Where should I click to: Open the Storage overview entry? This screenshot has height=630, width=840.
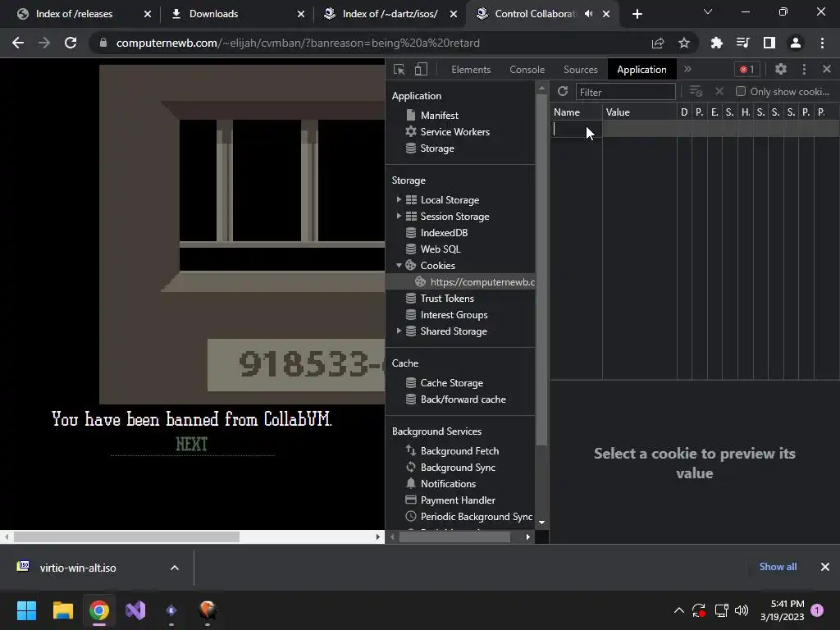pyautogui.click(x=437, y=148)
